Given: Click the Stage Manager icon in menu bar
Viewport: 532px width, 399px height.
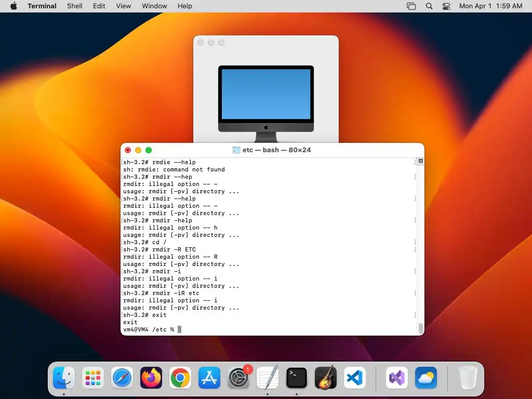Looking at the screenshot, I should (411, 6).
